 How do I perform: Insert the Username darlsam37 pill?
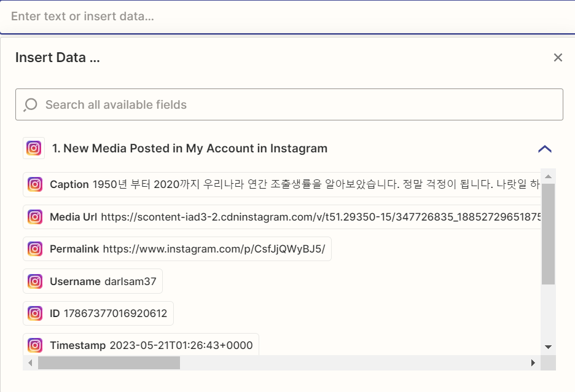click(93, 281)
